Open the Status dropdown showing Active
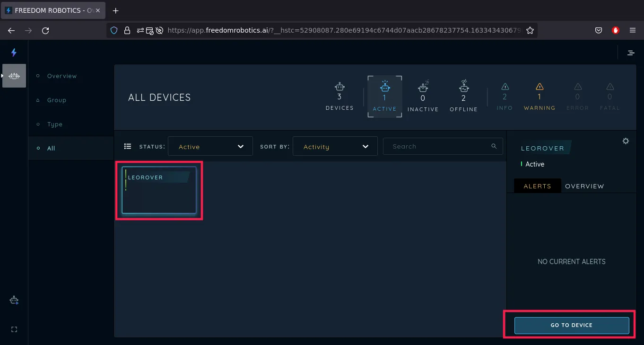 [x=210, y=147]
